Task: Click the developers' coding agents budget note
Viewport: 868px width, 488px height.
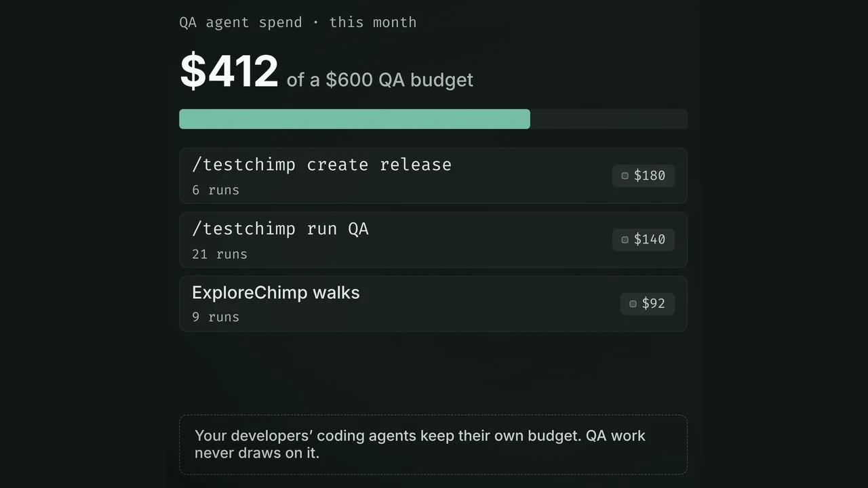Action: (433, 445)
